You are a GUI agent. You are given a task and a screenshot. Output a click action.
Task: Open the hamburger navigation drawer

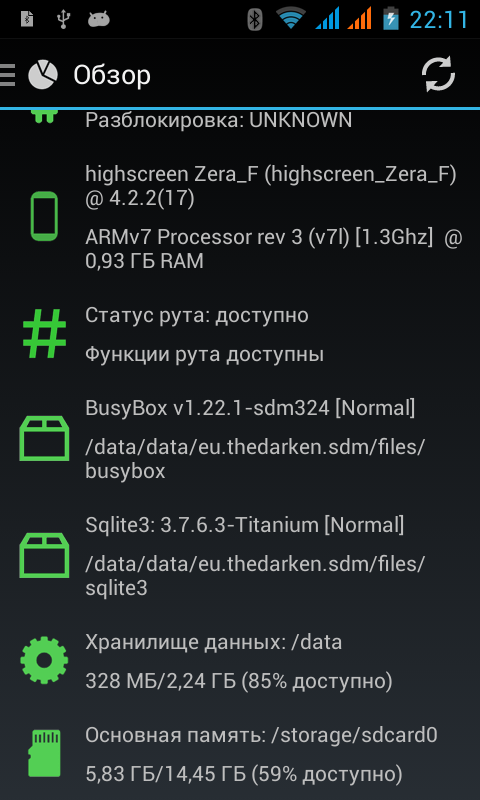tap(7, 75)
